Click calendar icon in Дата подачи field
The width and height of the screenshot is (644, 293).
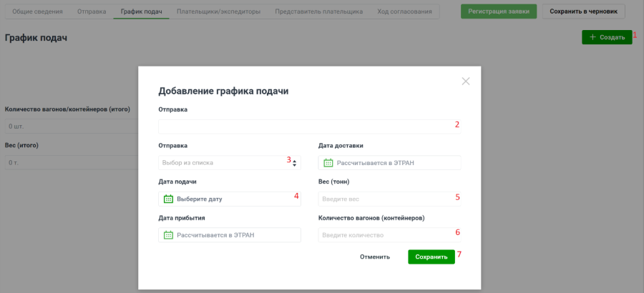pos(168,199)
